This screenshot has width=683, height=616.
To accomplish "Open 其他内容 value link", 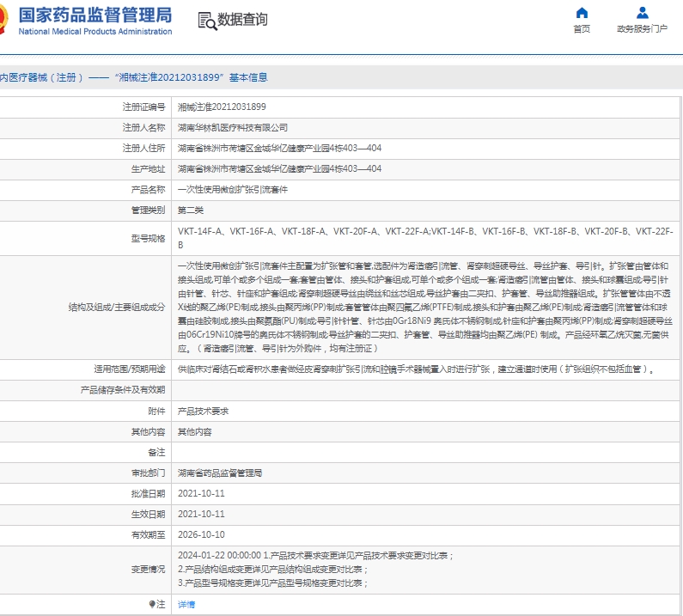I will click(195, 432).
